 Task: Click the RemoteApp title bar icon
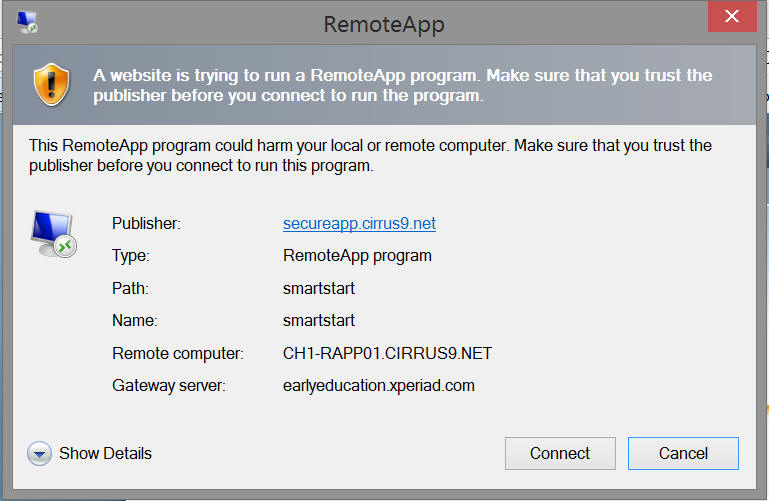[27, 23]
